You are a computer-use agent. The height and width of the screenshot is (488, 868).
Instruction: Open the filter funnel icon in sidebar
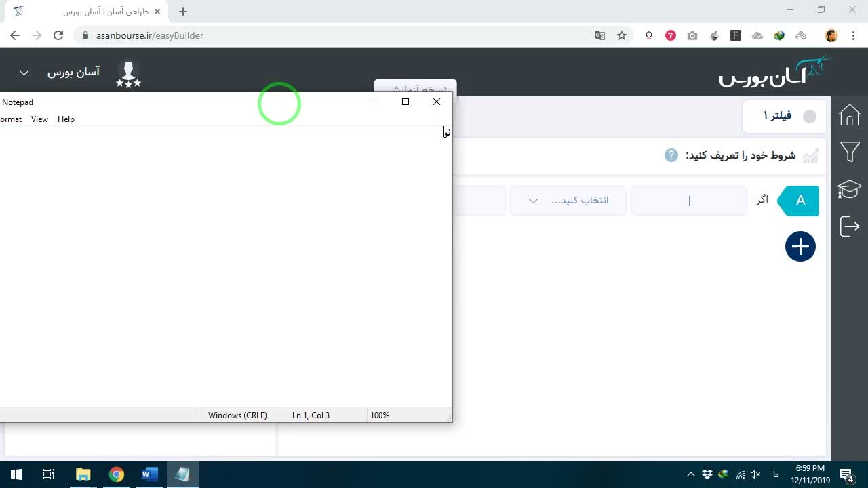coord(850,152)
